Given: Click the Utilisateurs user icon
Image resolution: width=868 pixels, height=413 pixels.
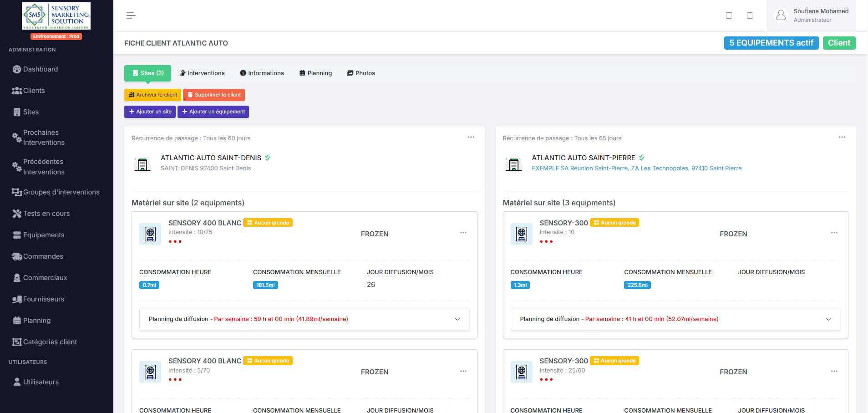Looking at the screenshot, I should click(x=17, y=382).
